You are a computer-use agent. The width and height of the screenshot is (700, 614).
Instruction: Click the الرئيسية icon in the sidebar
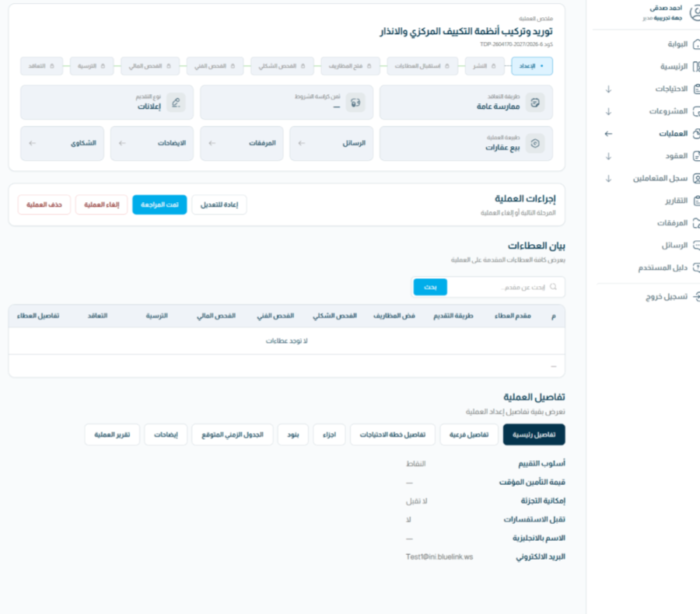(x=696, y=67)
